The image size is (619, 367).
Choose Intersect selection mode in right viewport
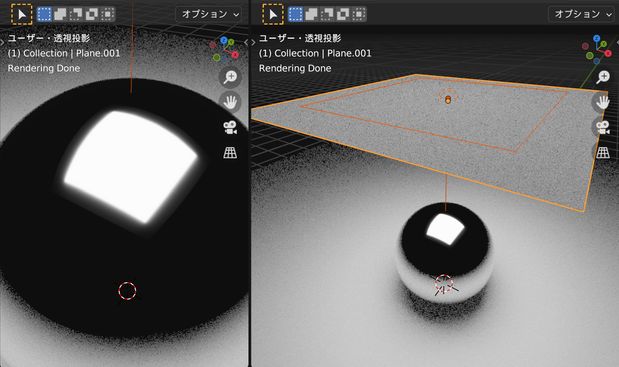(358, 14)
